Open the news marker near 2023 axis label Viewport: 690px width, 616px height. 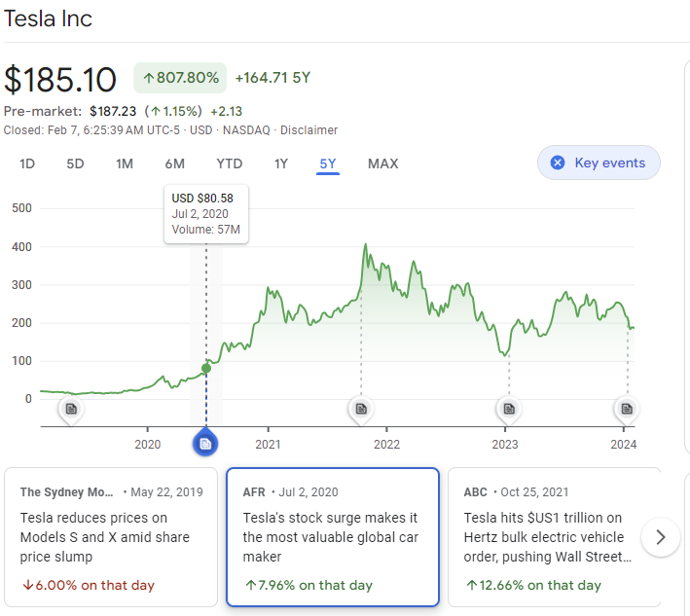509,409
